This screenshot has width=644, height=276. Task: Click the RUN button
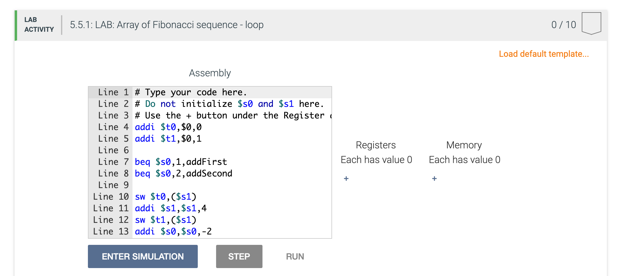295,256
